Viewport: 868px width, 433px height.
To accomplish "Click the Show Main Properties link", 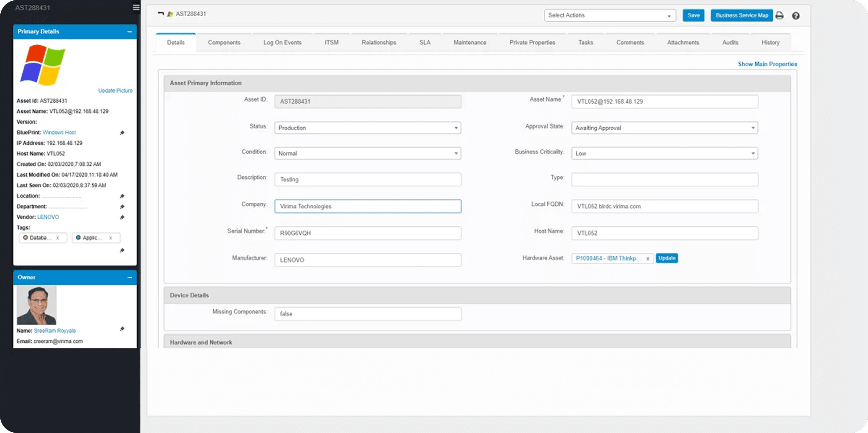I will tap(768, 64).
